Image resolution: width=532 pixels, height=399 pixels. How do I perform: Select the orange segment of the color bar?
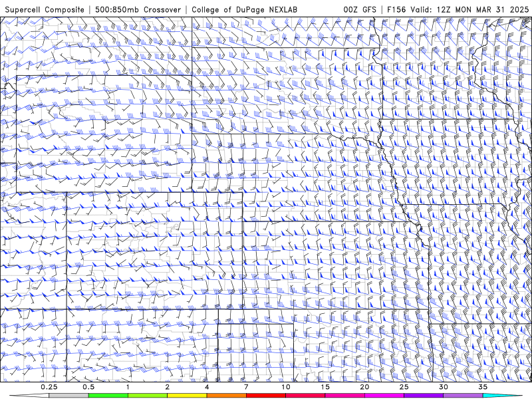pyautogui.click(x=226, y=396)
